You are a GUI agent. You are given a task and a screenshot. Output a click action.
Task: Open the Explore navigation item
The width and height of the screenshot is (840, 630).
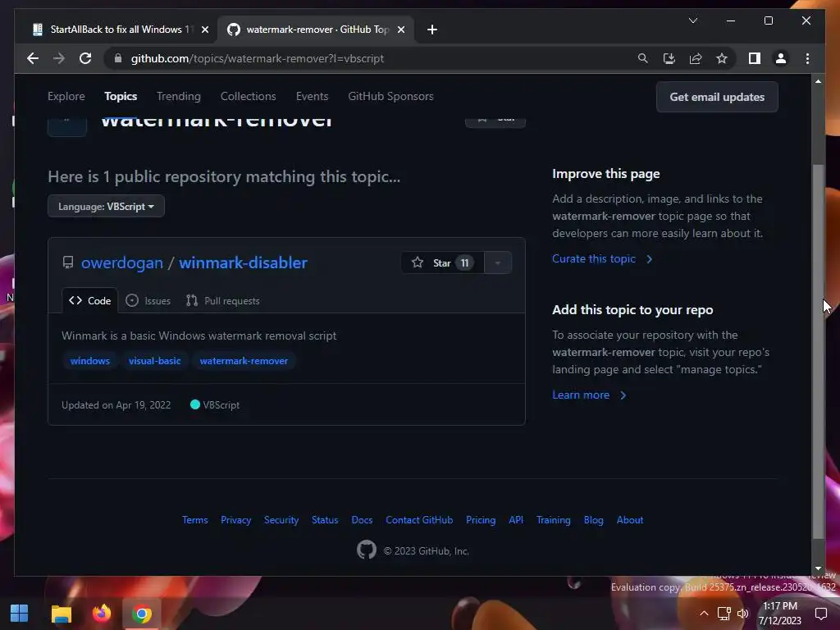coord(66,97)
